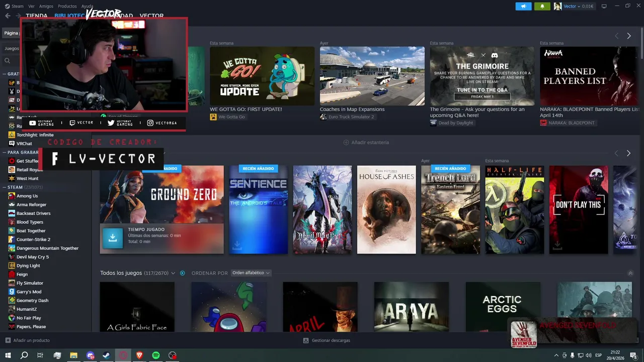644x362 pixels.
Task: Go to the TIENDA tab
Action: click(x=36, y=16)
